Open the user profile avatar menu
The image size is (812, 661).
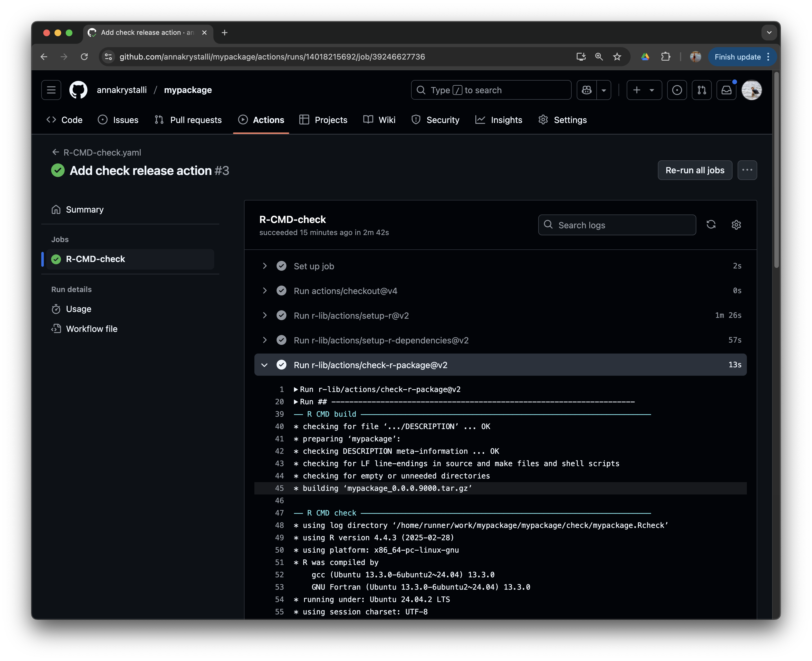tap(751, 90)
